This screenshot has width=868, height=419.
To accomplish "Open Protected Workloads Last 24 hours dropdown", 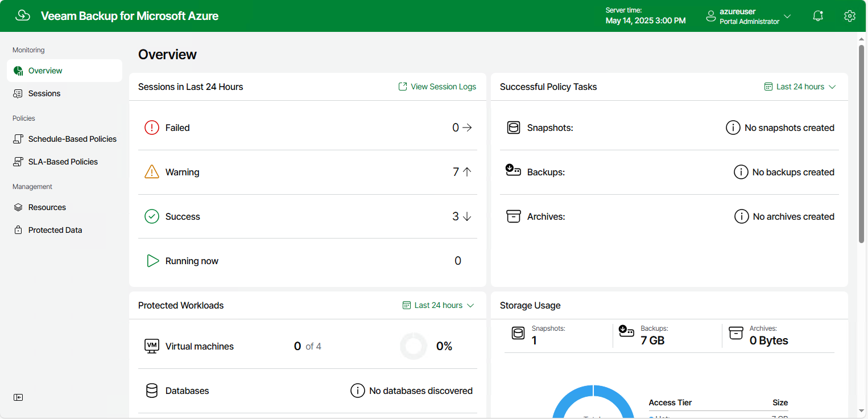I will tap(438, 305).
